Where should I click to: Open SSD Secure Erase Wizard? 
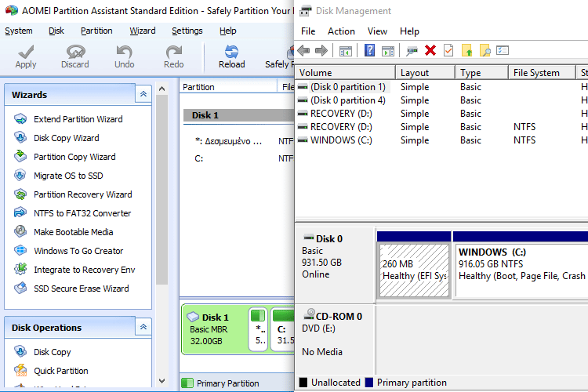tap(82, 288)
